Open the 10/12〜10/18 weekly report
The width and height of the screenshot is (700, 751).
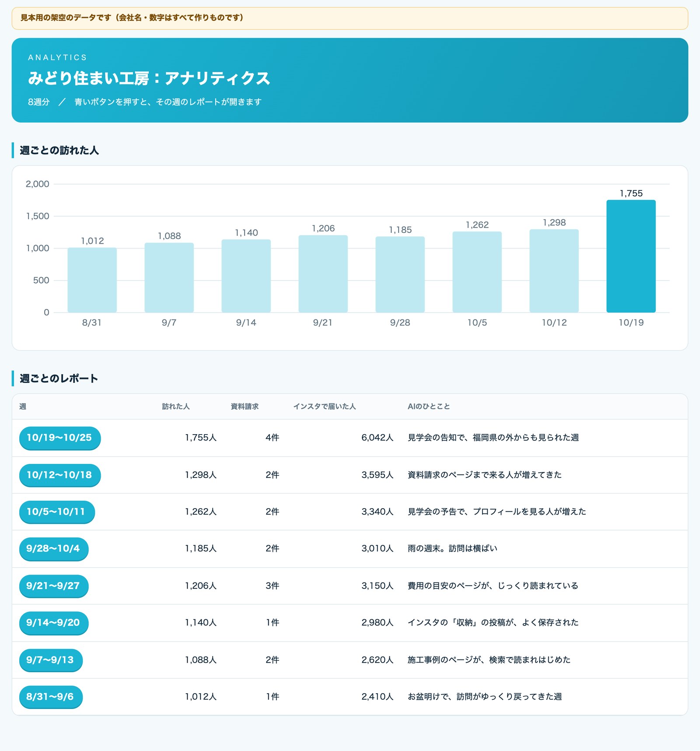[59, 475]
